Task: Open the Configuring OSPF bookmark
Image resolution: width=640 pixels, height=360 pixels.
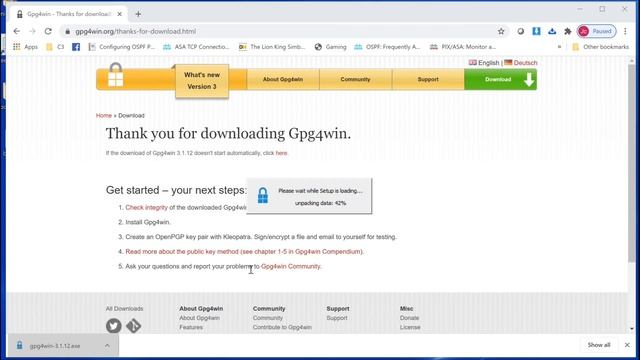Action: coord(122,47)
